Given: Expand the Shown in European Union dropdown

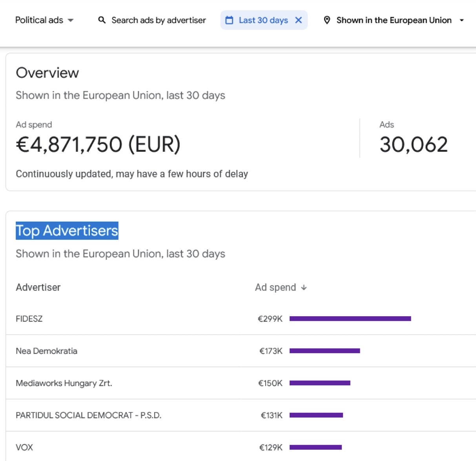Looking at the screenshot, I should [461, 20].
